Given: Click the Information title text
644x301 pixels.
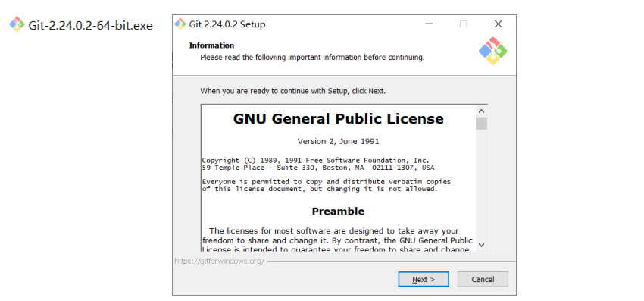Looking at the screenshot, I should point(211,45).
